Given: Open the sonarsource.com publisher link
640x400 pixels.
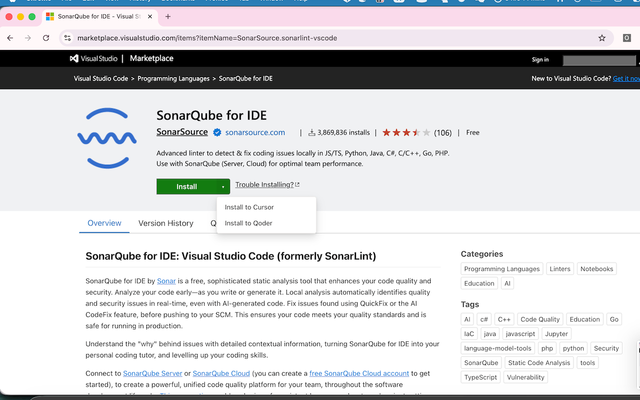Looking at the screenshot, I should tap(255, 133).
